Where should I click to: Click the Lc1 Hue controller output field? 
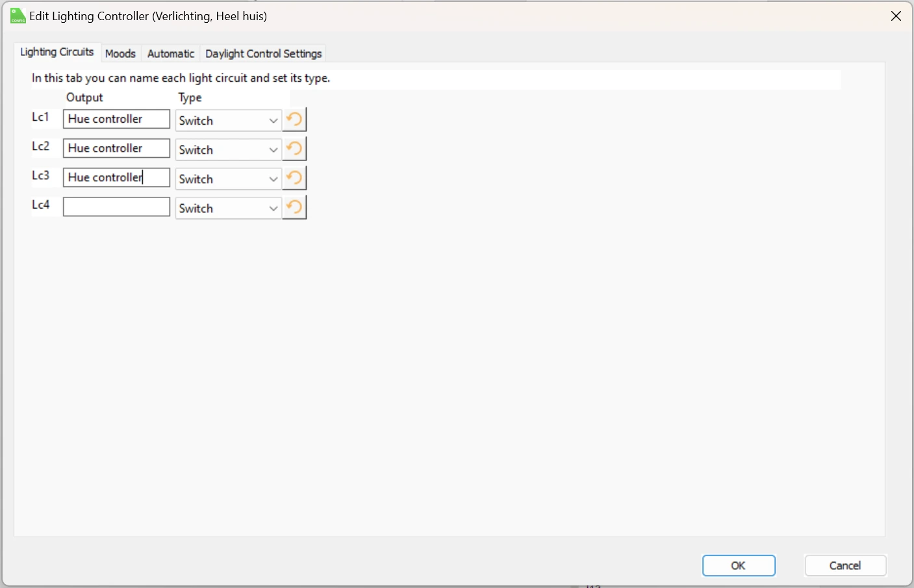(x=116, y=119)
